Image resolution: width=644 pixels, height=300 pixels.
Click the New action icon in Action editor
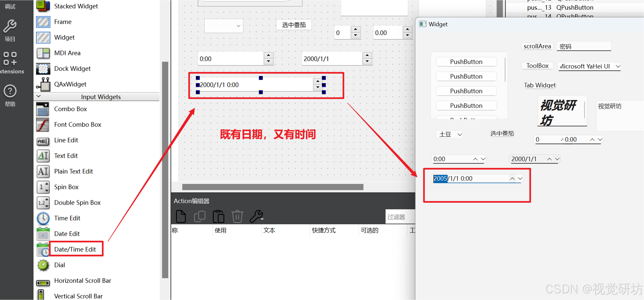(x=181, y=216)
